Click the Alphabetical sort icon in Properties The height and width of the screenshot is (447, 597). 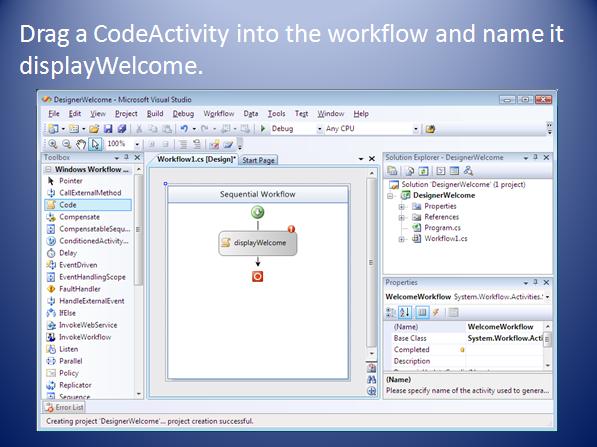(x=405, y=313)
